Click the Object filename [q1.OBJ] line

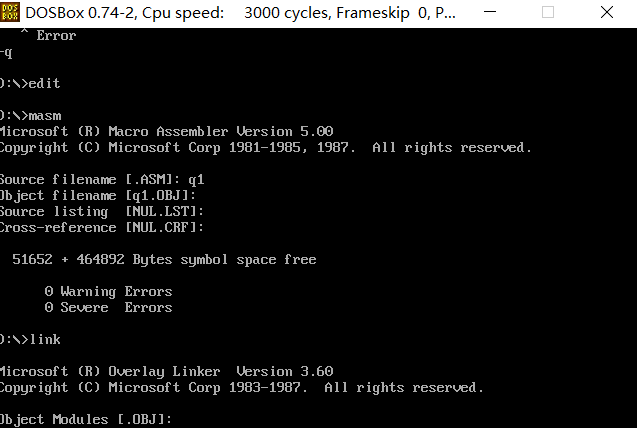pyautogui.click(x=102, y=195)
